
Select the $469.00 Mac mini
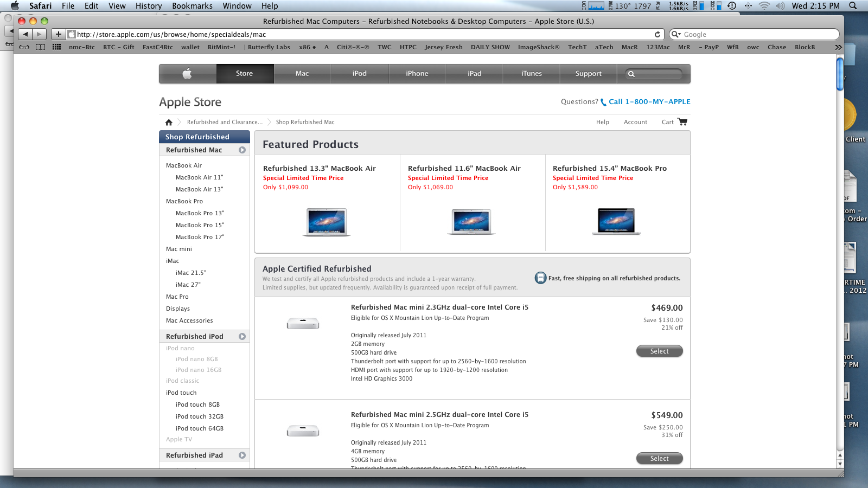[x=659, y=351]
